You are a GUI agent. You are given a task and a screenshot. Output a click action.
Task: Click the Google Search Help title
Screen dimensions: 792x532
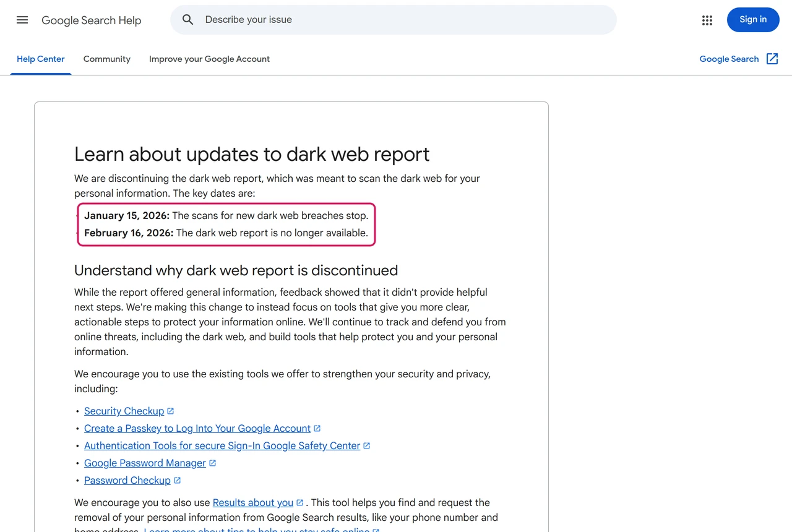(x=92, y=20)
